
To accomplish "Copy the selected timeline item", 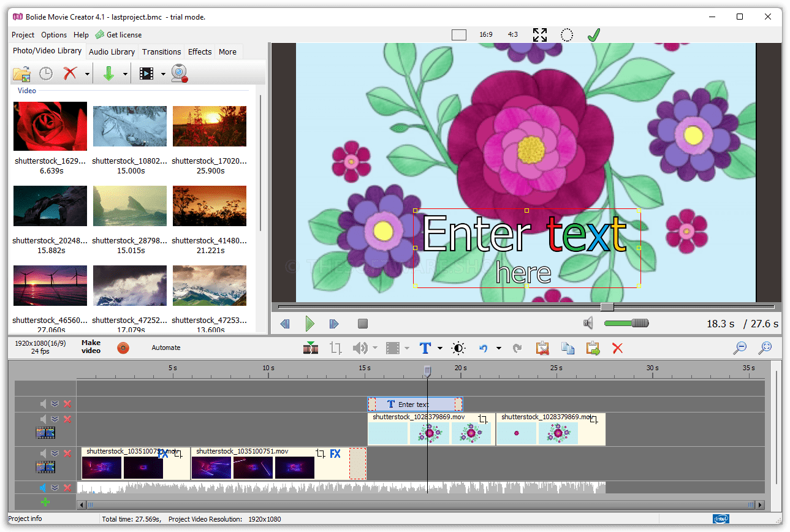I will click(x=568, y=348).
